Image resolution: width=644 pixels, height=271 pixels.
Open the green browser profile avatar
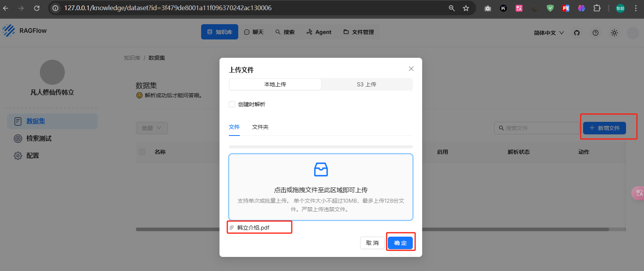(620, 8)
